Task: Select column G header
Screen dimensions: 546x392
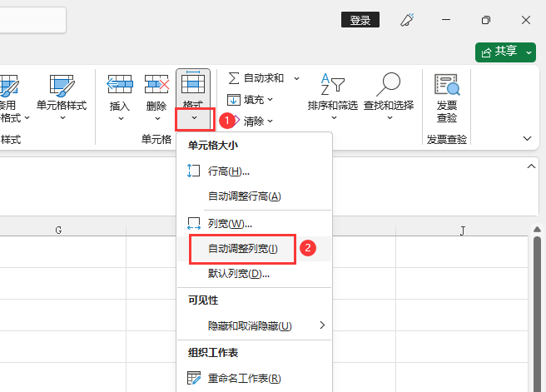Action: [x=59, y=230]
